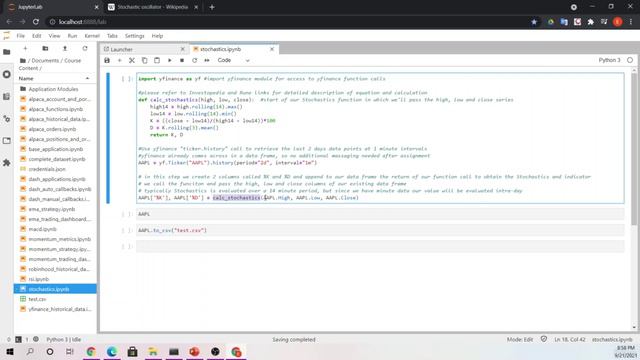The width and height of the screenshot is (640, 360).
Task: Open the File Browser sidebar tab
Action: pos(7,52)
